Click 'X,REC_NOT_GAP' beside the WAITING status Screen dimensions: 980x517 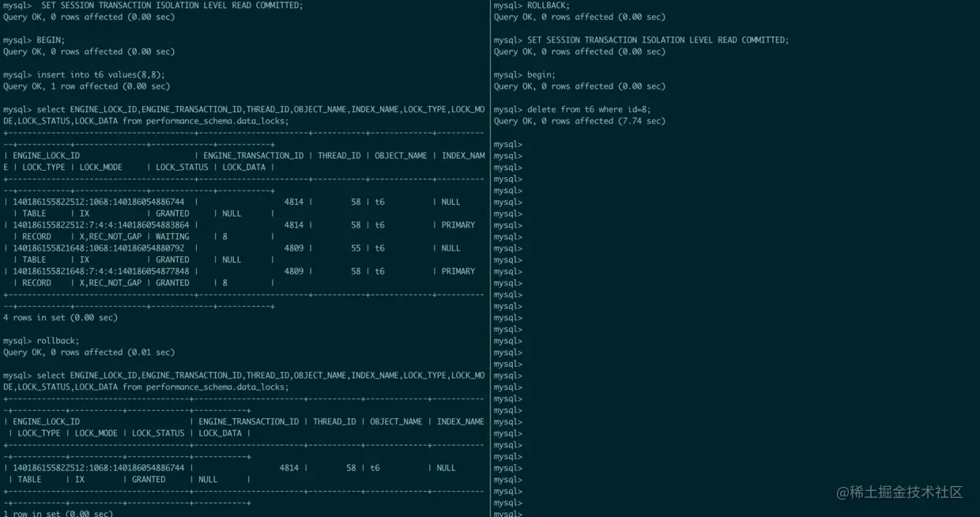[110, 236]
